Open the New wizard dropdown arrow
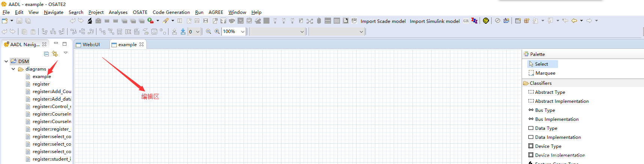 12,21
